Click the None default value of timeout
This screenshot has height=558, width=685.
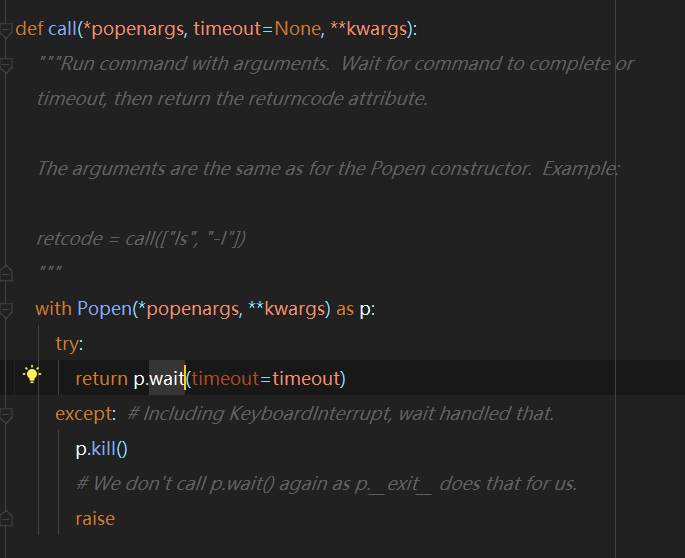click(298, 29)
